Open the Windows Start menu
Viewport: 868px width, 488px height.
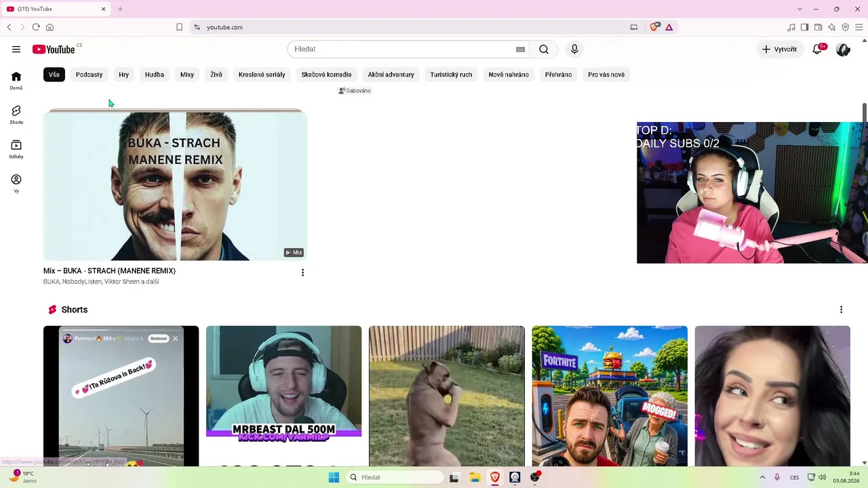[334, 477]
